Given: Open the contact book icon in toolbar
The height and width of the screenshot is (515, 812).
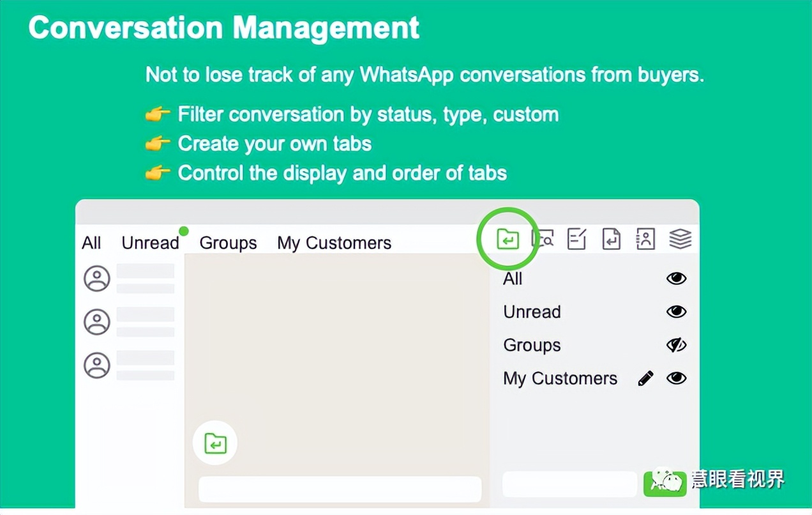Looking at the screenshot, I should click(645, 239).
